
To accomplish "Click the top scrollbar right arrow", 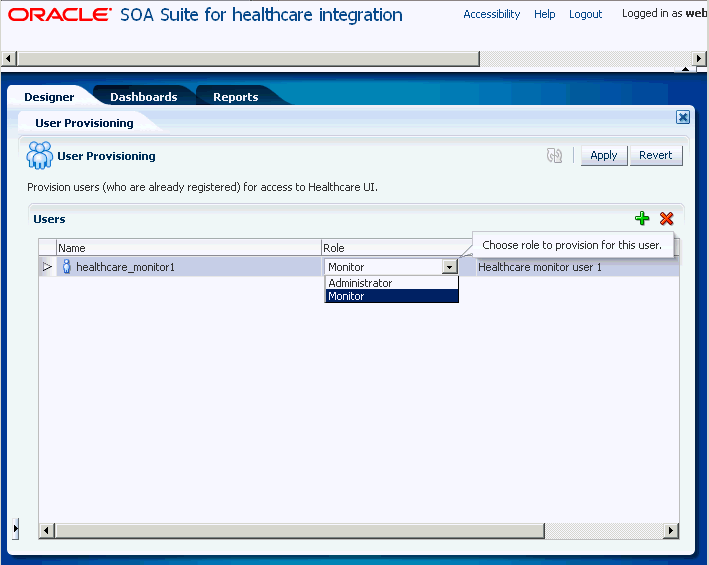I will pyautogui.click(x=699, y=58).
